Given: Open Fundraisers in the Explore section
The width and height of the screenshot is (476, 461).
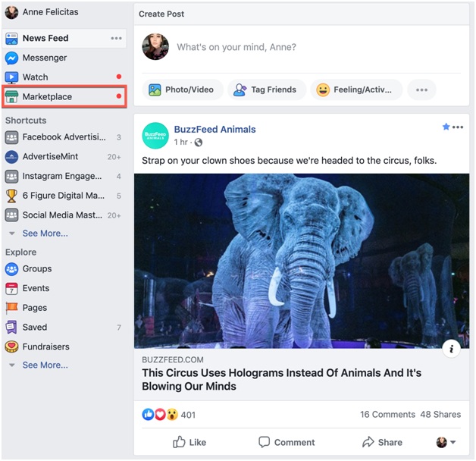Looking at the screenshot, I should click(45, 347).
